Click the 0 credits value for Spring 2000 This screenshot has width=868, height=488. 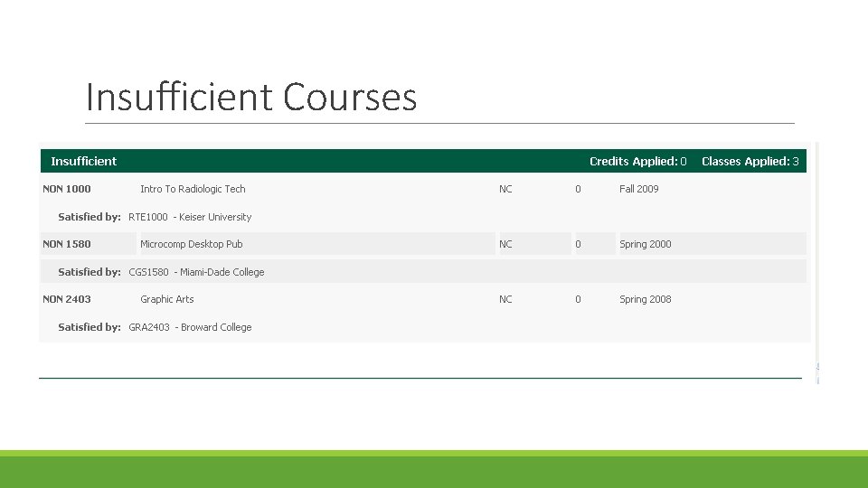coord(578,244)
